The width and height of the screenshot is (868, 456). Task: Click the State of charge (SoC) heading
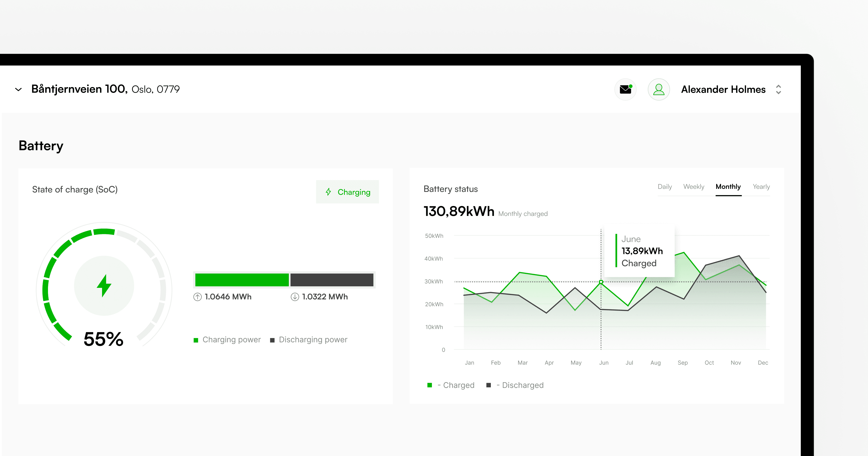(x=75, y=189)
